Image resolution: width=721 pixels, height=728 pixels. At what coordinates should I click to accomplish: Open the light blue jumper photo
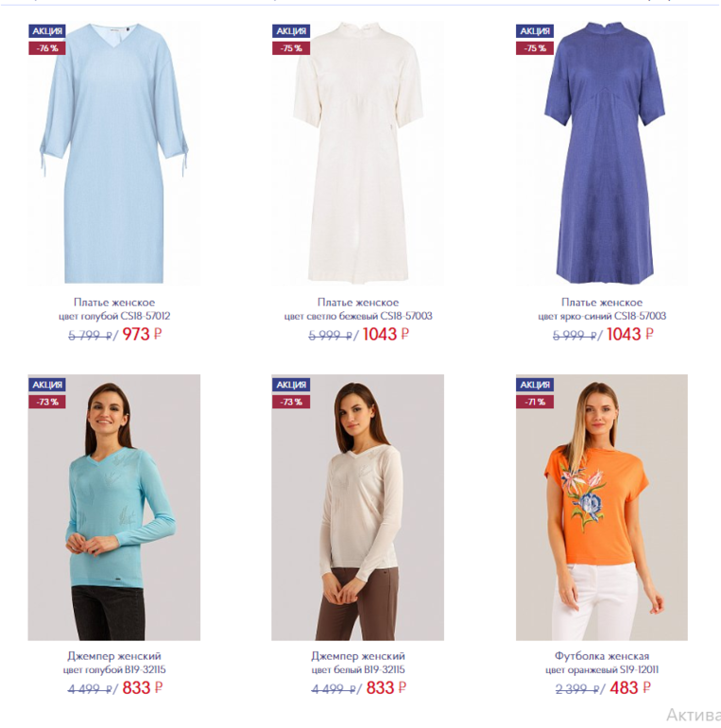114,508
